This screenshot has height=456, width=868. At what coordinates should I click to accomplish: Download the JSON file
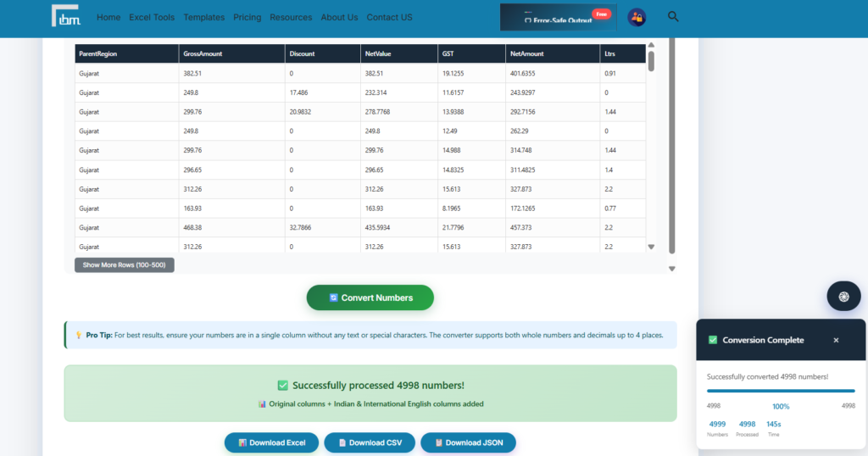[468, 442]
